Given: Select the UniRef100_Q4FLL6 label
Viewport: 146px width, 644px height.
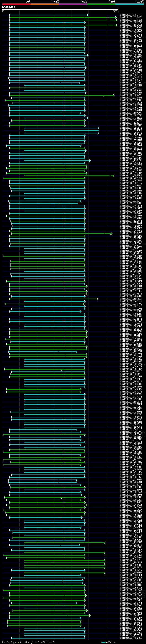Looking at the screenshot, I should click(131, 60).
